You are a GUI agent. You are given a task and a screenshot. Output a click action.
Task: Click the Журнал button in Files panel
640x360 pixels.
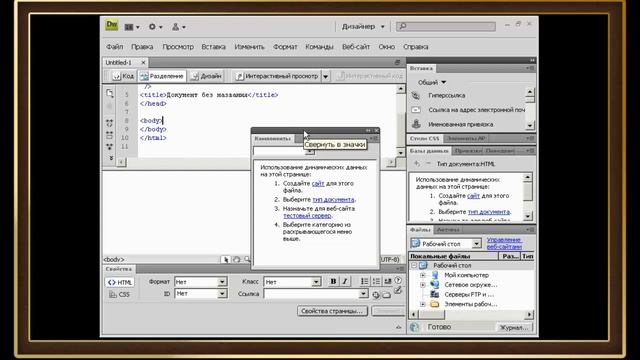pyautogui.click(x=514, y=327)
